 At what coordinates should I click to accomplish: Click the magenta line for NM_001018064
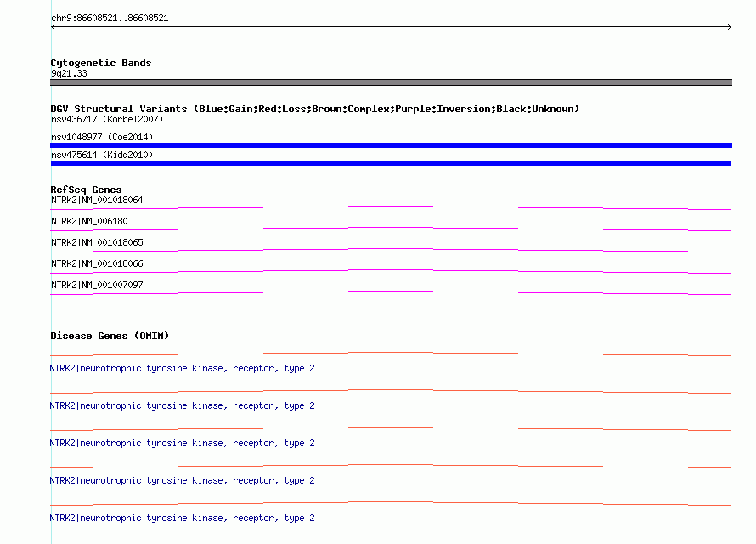click(x=391, y=208)
